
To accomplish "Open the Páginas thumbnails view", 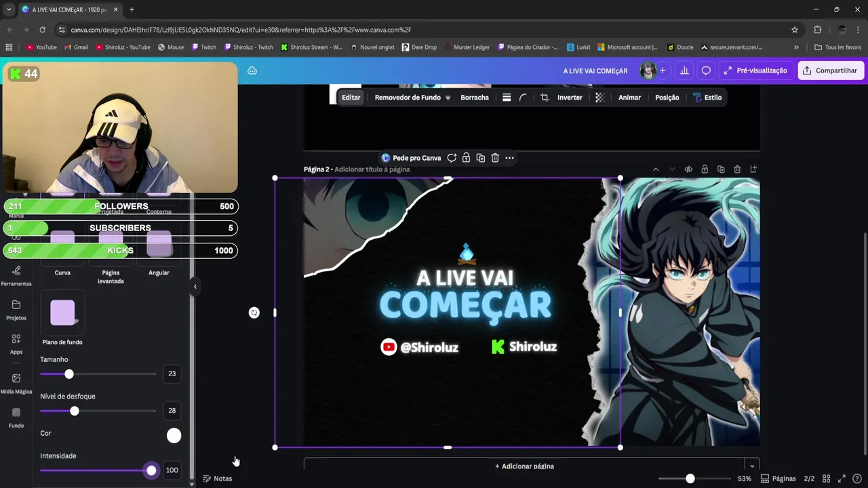I will tap(778, 479).
